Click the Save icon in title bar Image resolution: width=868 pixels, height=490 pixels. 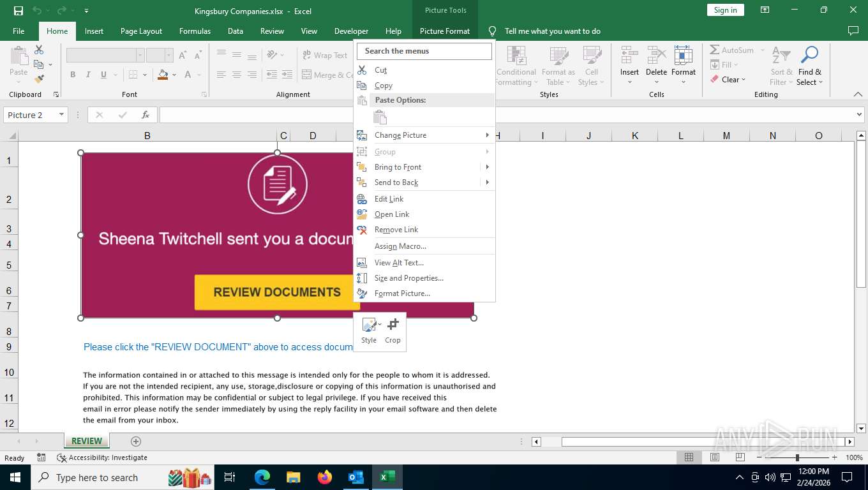[19, 10]
